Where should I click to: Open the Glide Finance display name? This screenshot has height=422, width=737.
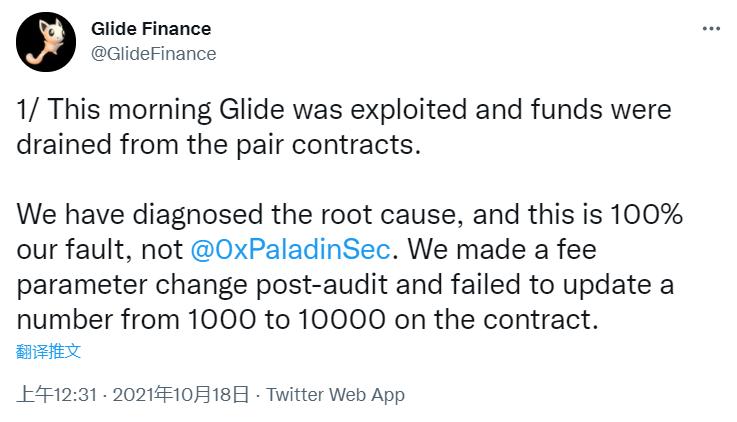pos(151,29)
